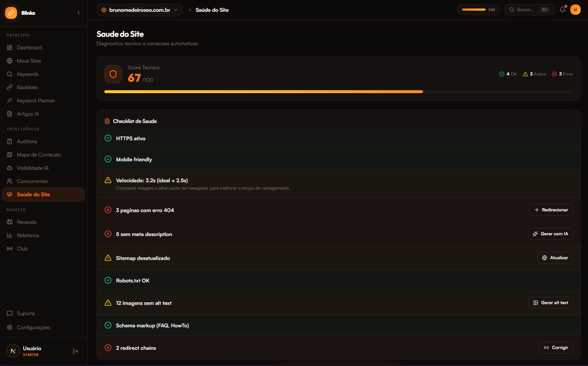Click the Saúde do Site breadcrumb
The image size is (588, 366).
[x=212, y=10]
